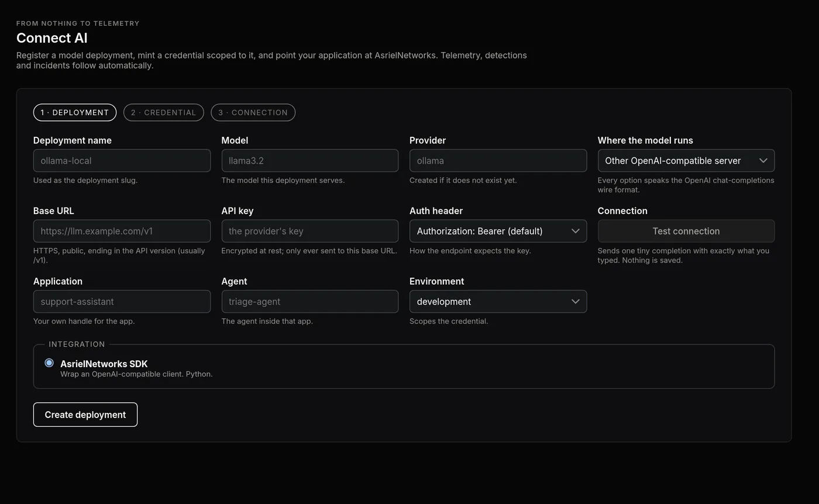Click the Create deployment button
Viewport: 819px width, 504px height.
coord(85,415)
